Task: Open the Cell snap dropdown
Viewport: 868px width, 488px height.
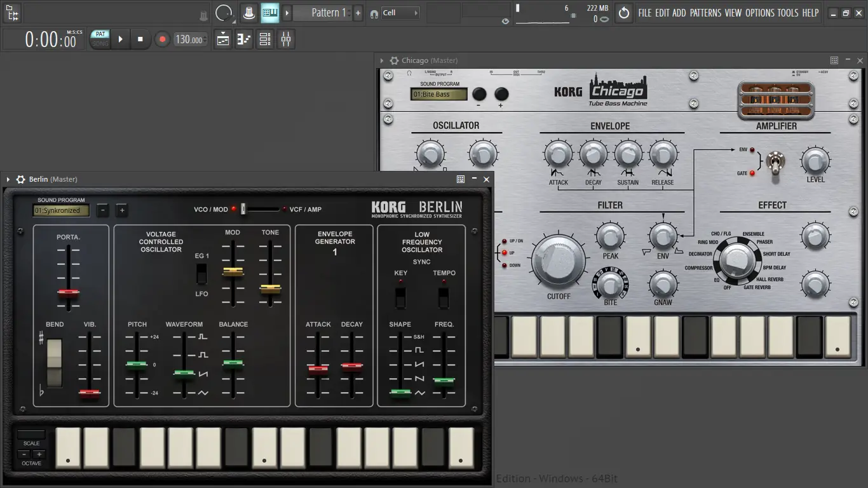Action: pyautogui.click(x=400, y=13)
